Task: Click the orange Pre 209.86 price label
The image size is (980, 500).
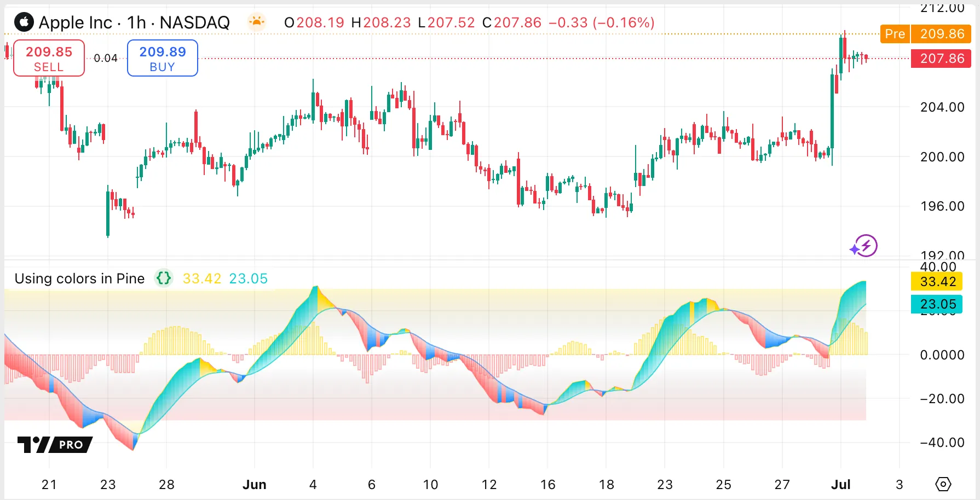Action: pos(925,34)
